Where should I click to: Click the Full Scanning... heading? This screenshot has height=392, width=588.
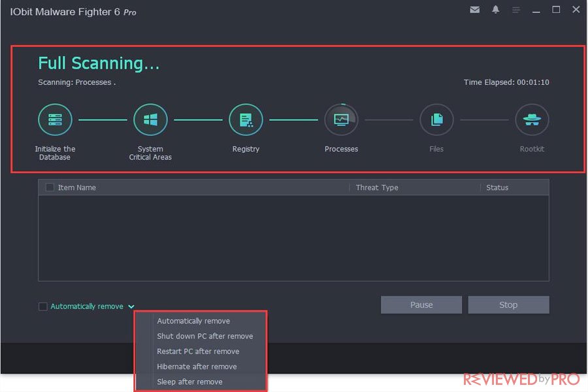point(99,63)
